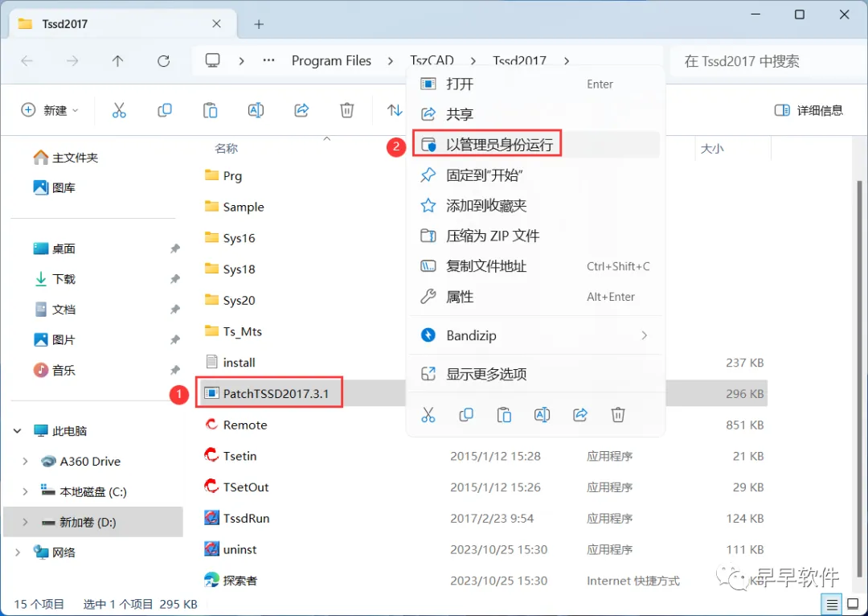
Task: Close the Tssd2017 tab
Action: click(216, 23)
